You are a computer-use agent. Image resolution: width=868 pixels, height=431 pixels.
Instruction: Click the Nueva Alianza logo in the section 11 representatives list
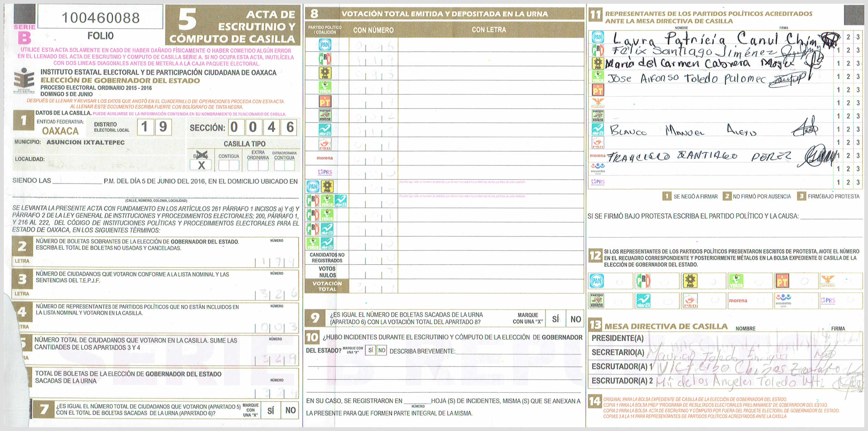click(598, 129)
